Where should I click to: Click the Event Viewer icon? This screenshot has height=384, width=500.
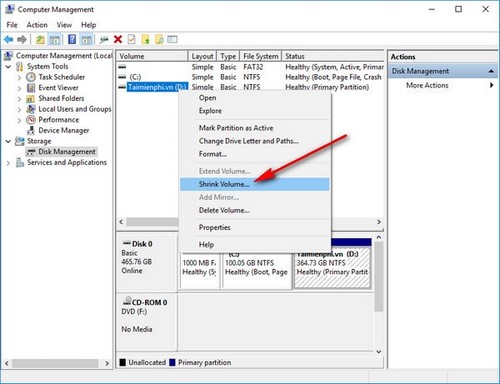(x=31, y=88)
